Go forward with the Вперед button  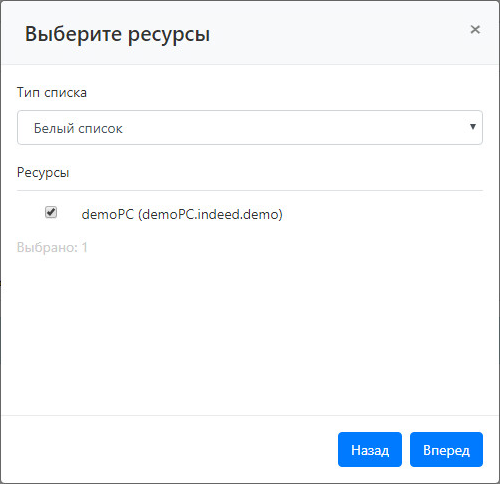tap(446, 450)
